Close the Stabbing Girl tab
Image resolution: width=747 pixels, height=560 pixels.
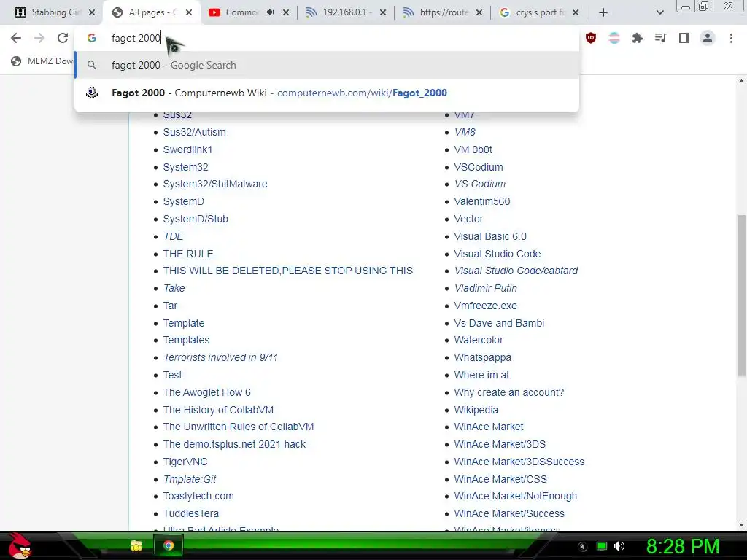pyautogui.click(x=92, y=12)
